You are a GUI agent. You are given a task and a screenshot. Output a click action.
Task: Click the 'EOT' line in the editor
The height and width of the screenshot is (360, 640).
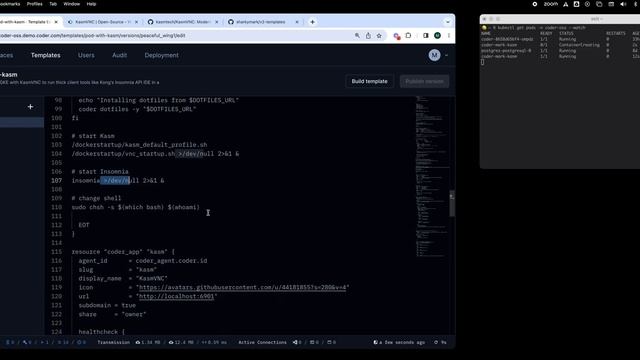[84, 225]
